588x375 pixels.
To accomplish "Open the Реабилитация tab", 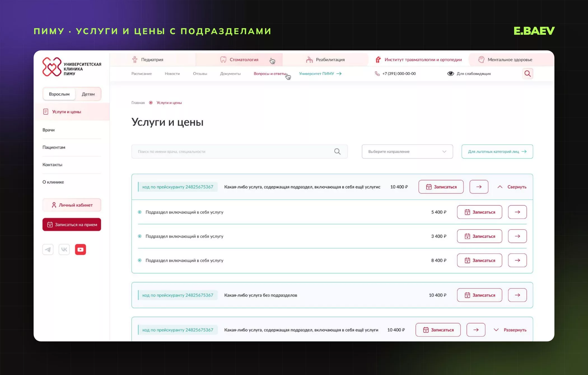I will [x=325, y=59].
